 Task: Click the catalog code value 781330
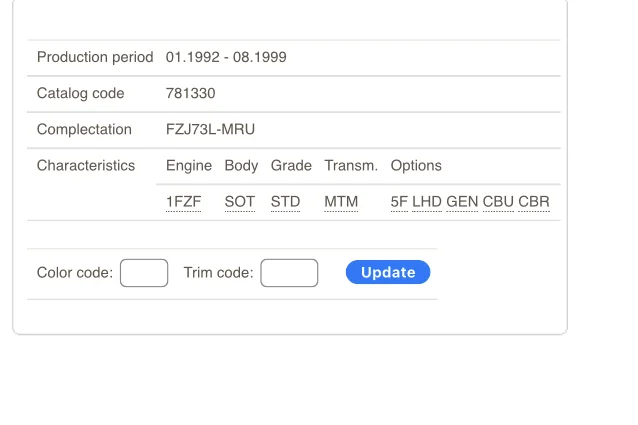pyautogui.click(x=190, y=94)
